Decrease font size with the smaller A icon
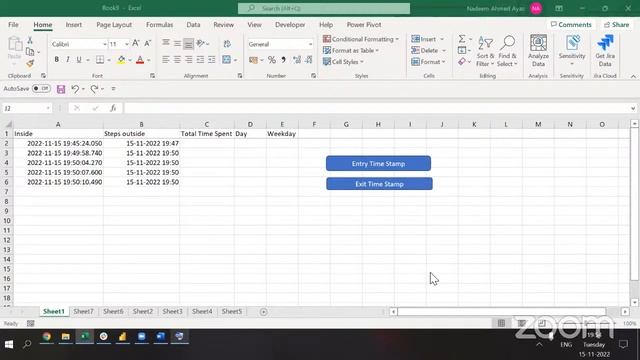The image size is (640, 360). 147,43
